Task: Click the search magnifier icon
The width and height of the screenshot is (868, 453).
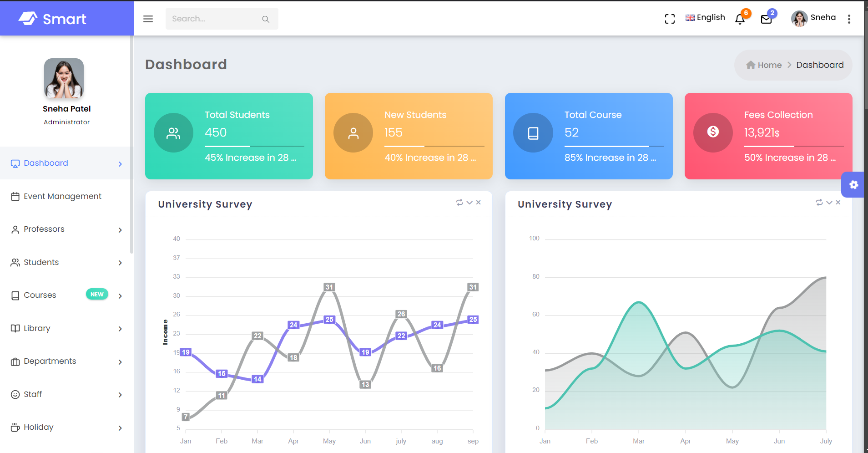Action: pos(266,19)
